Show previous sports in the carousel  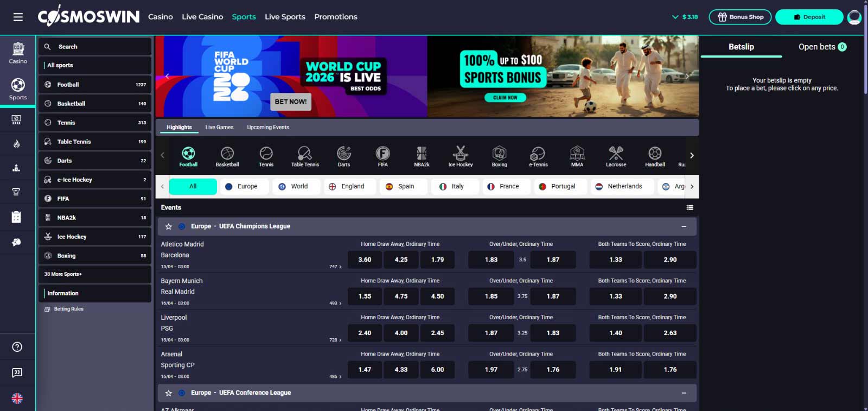[x=162, y=155]
